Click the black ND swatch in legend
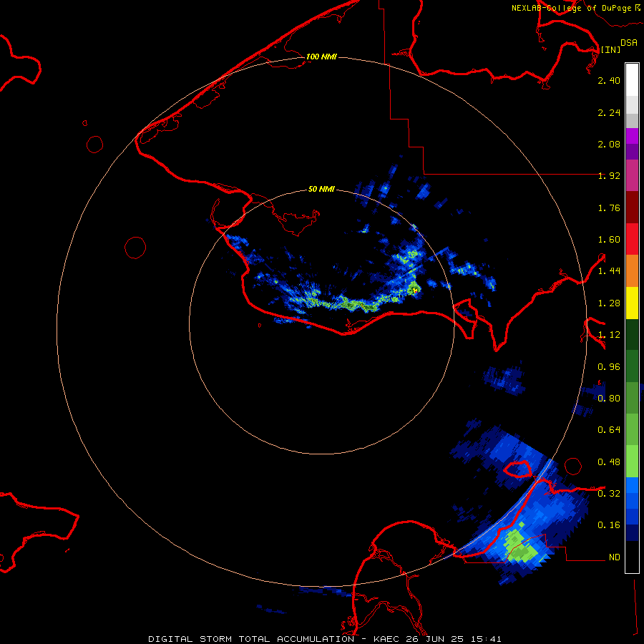The image size is (644, 644). tap(632, 557)
